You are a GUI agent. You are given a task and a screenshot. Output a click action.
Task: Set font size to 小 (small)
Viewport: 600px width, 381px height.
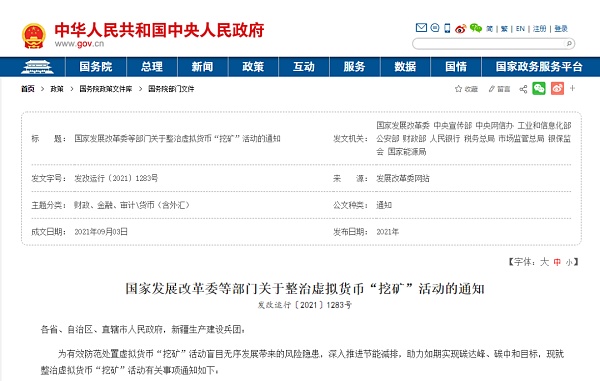[x=569, y=262]
